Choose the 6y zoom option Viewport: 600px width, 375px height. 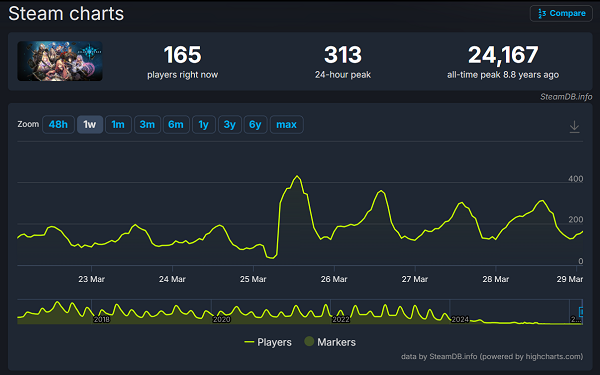pyautogui.click(x=255, y=124)
